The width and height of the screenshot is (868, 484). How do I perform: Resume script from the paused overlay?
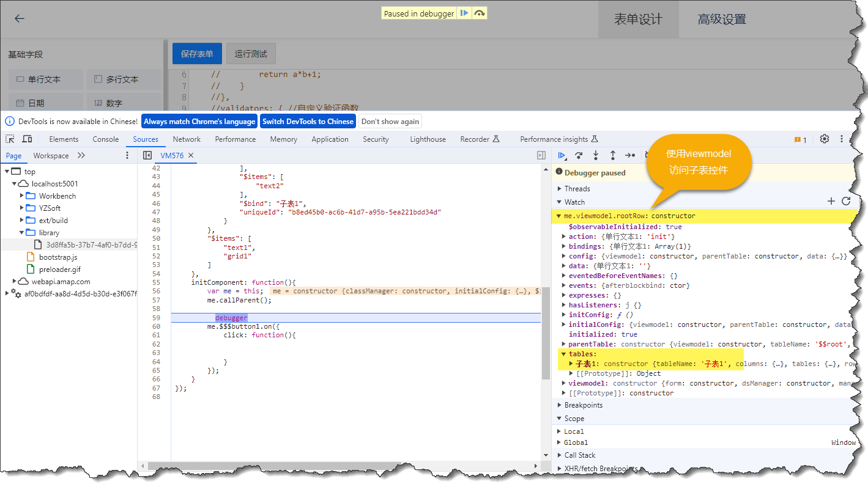click(x=464, y=13)
